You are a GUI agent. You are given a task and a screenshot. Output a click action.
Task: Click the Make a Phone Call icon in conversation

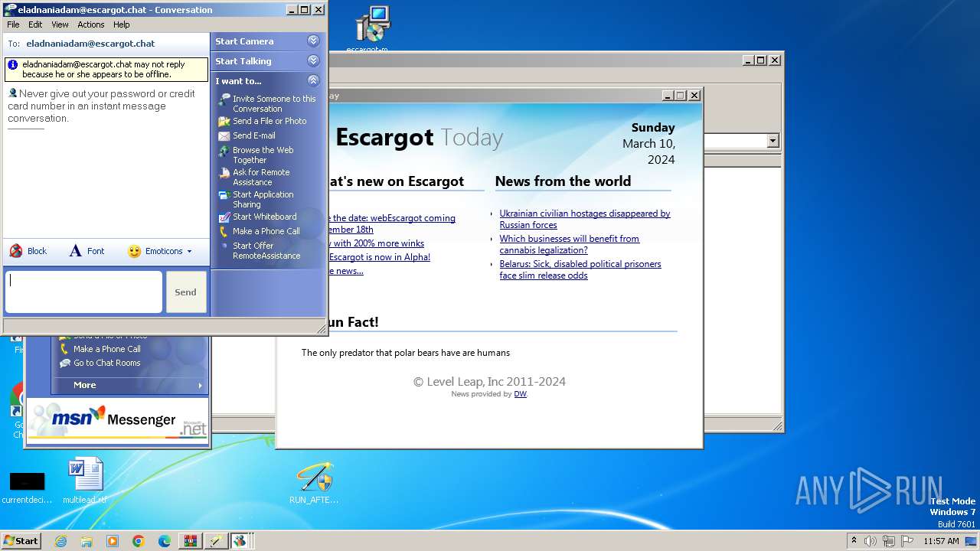[x=224, y=231]
